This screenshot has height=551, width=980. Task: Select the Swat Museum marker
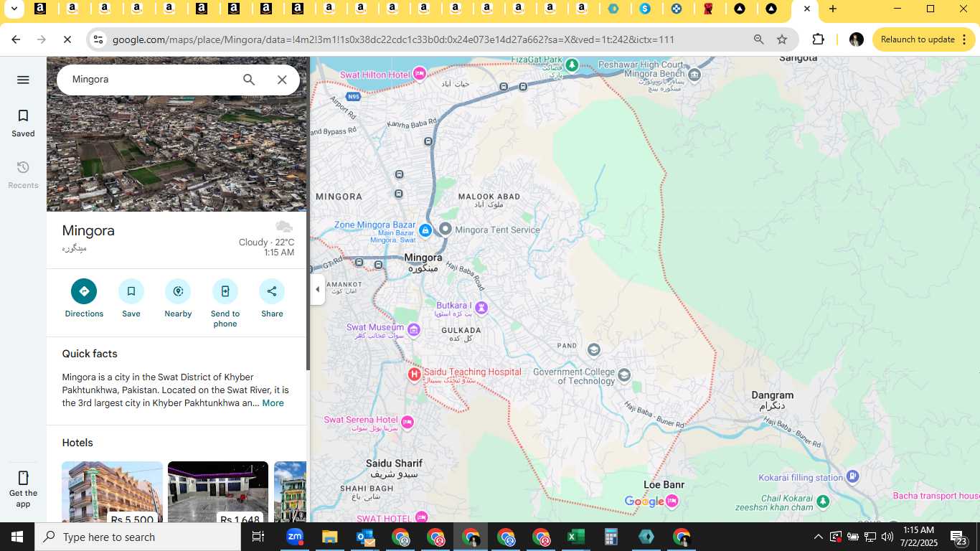click(414, 330)
